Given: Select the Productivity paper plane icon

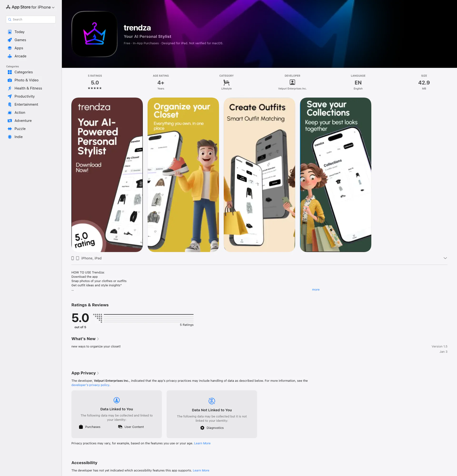Looking at the screenshot, I should click(x=10, y=96).
